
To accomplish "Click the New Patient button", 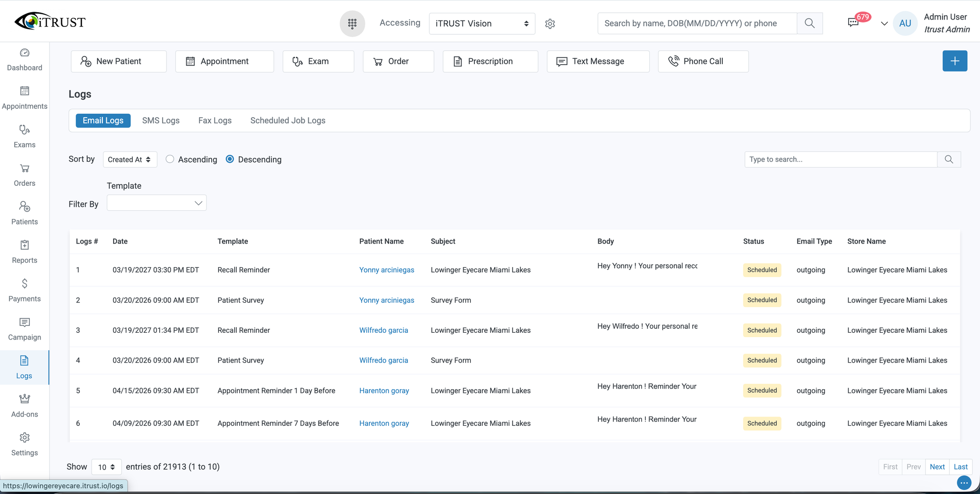I will pos(119,61).
